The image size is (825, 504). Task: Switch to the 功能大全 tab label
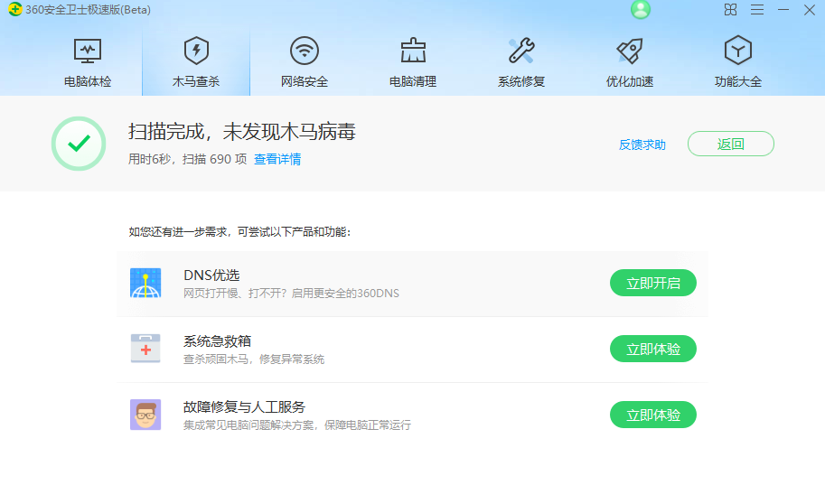click(x=738, y=81)
